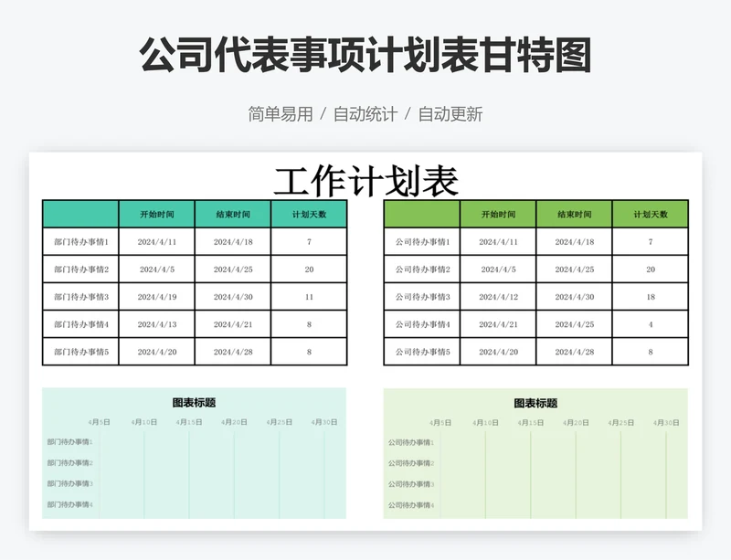Click table cell 部门待办事情2

coord(81,269)
